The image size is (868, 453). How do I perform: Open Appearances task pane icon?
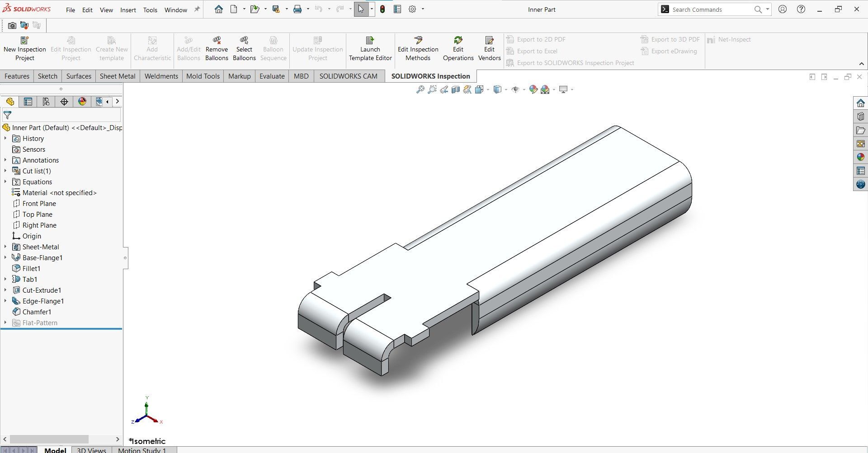(861, 157)
